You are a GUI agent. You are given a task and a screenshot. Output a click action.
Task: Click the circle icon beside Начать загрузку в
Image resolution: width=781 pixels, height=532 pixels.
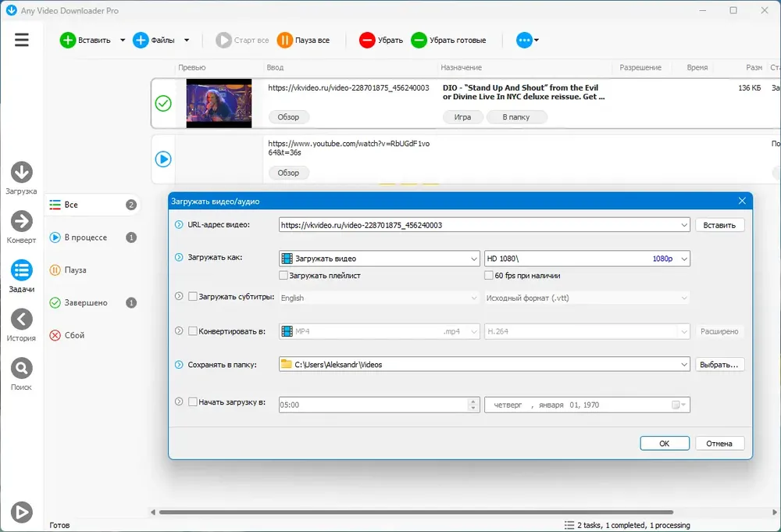179,402
